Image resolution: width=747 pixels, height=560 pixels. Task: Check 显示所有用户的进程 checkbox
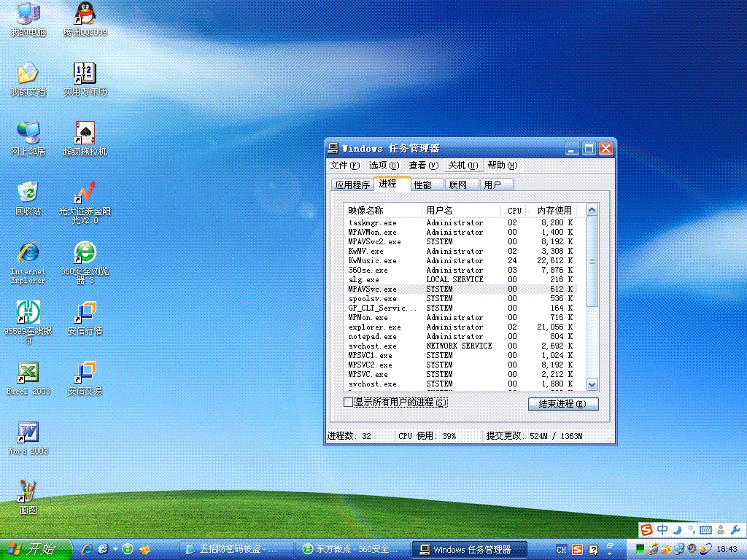[348, 402]
